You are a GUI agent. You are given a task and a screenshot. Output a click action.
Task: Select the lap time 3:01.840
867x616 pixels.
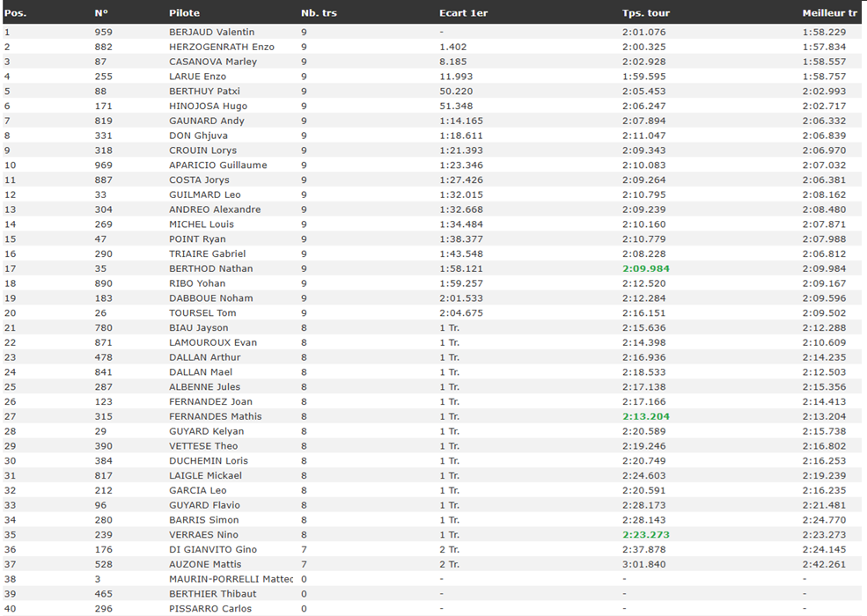643,565
